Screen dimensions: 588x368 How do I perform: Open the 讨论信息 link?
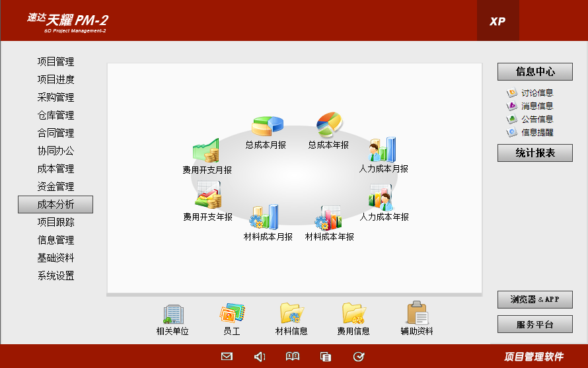point(536,93)
